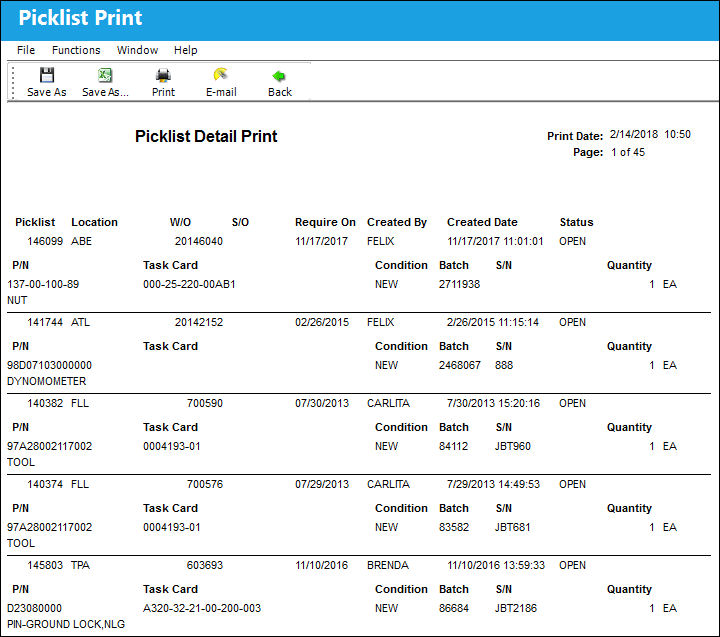Click created date 7/30/2013 15:20:16
This screenshot has width=720, height=637.
point(493,403)
